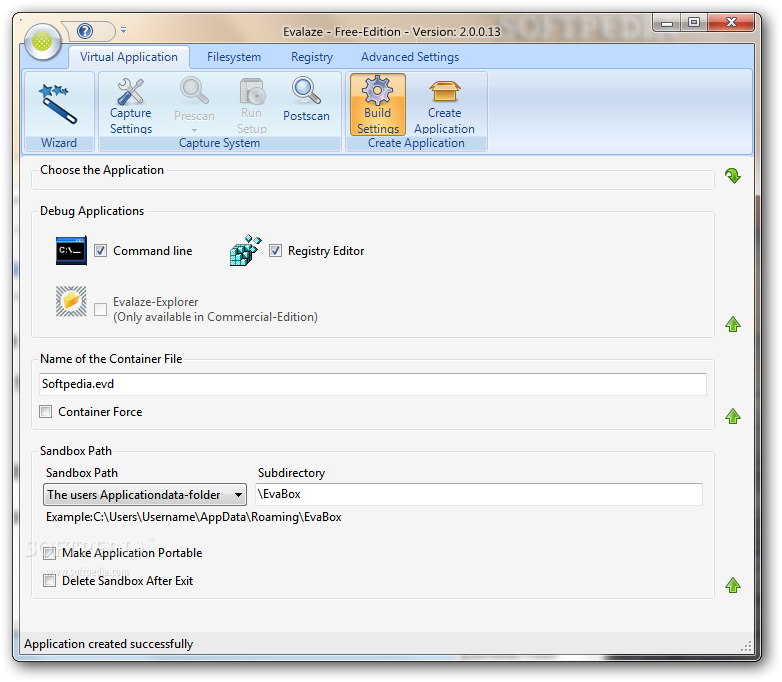Viewport: 782px width, 682px height.
Task: Minimize the Evalaze window
Action: (666, 22)
